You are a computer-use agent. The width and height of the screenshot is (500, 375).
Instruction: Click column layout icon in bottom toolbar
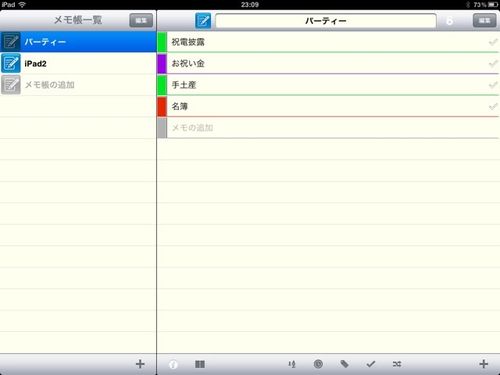coord(200,364)
